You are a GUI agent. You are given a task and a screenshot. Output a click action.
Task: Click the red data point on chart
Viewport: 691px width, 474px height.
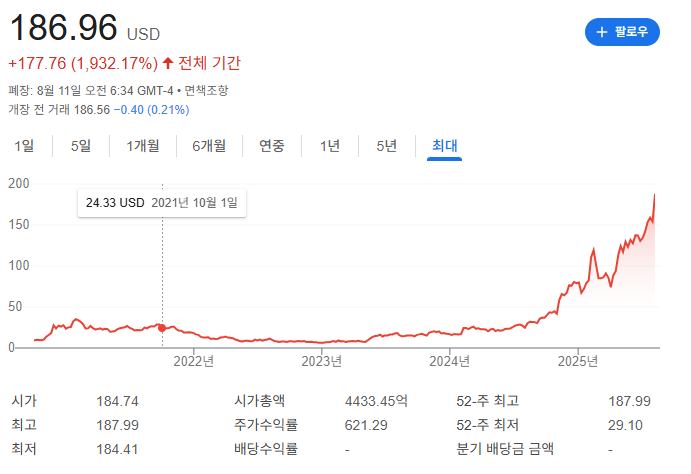coord(162,328)
